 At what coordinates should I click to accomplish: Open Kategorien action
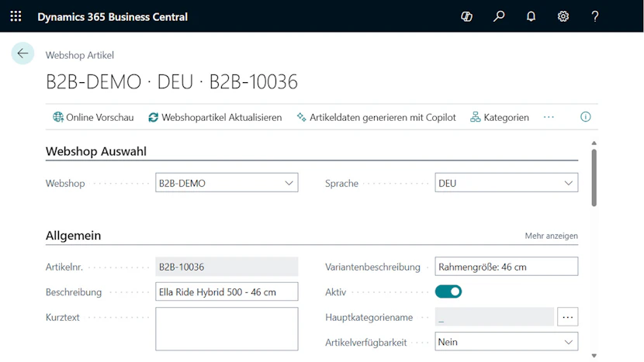500,117
